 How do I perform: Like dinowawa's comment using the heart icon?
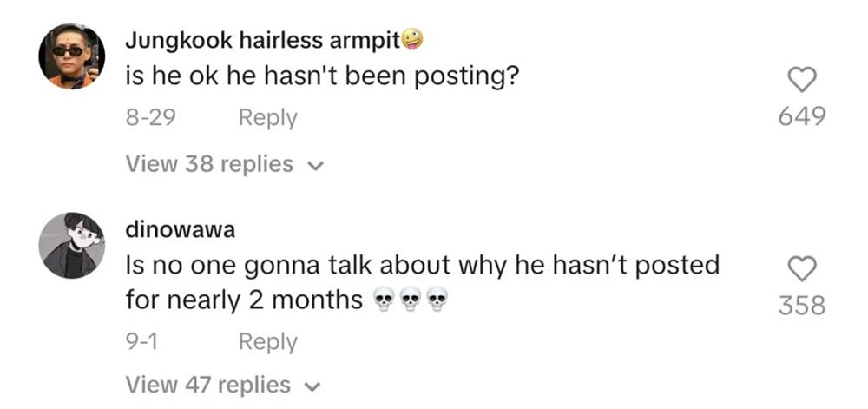801,270
